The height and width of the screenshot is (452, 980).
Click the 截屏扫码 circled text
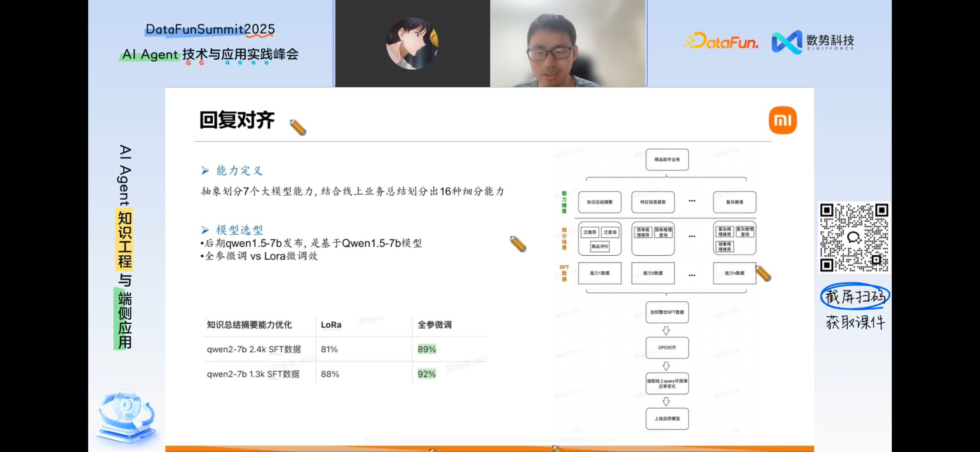[855, 296]
